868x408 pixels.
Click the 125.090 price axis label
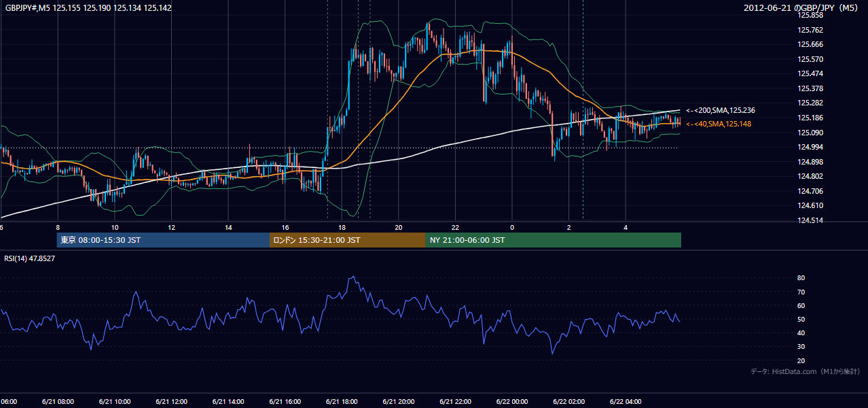(x=811, y=133)
